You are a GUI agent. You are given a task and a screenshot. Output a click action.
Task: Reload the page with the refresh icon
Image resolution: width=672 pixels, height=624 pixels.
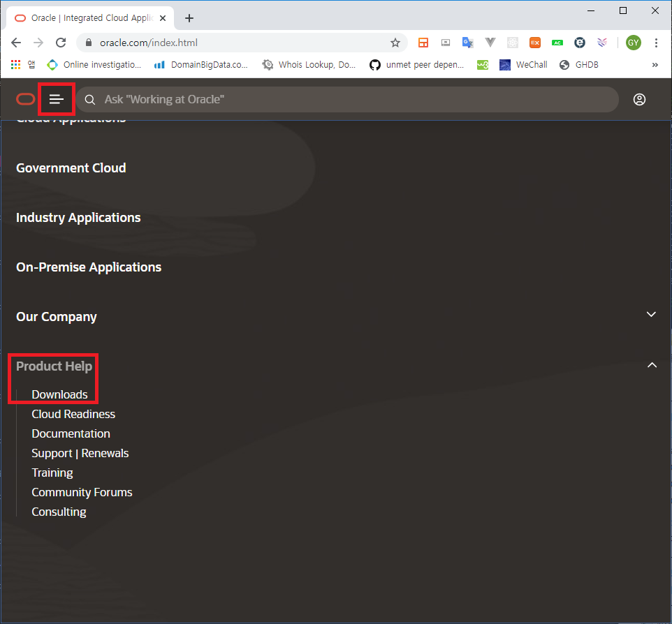click(x=61, y=43)
